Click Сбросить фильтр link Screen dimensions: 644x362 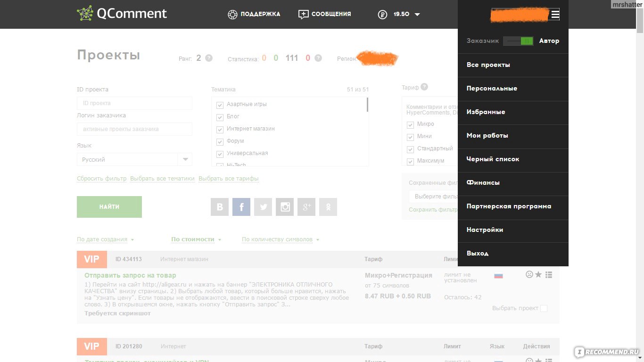click(x=102, y=179)
